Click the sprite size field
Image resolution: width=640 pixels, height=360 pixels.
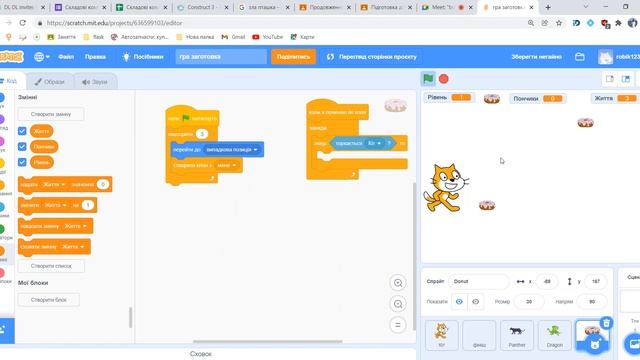click(529, 302)
